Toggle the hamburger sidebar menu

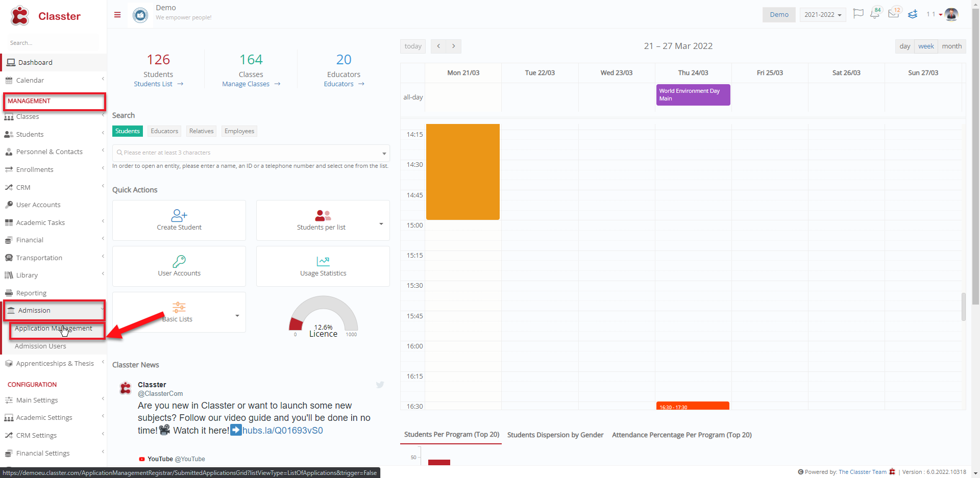pyautogui.click(x=117, y=15)
